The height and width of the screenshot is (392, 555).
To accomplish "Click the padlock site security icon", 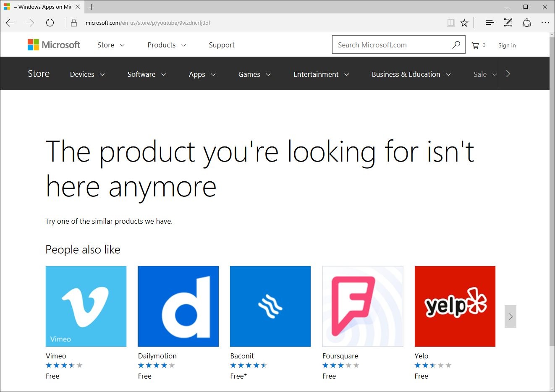I will 74,23.
